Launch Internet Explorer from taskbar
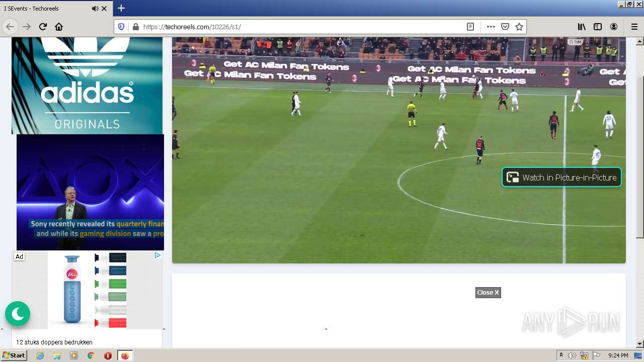This screenshot has height=362, width=644. (x=40, y=355)
